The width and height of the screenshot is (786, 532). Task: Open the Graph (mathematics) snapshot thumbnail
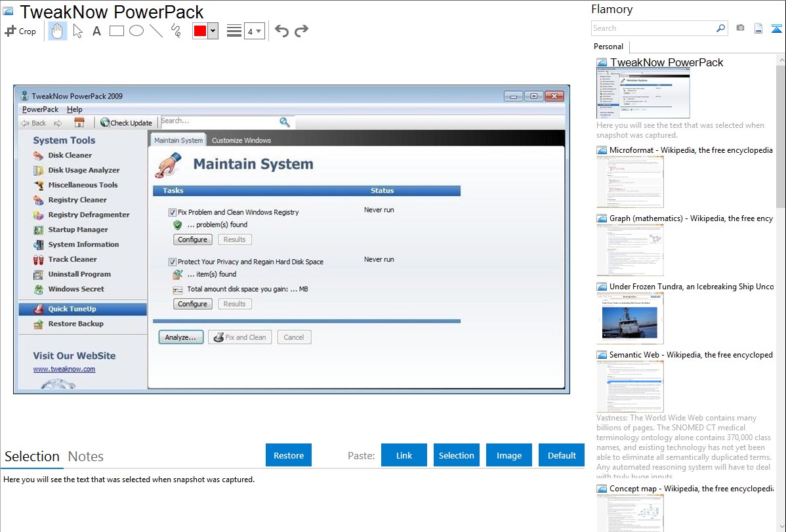pyautogui.click(x=630, y=250)
